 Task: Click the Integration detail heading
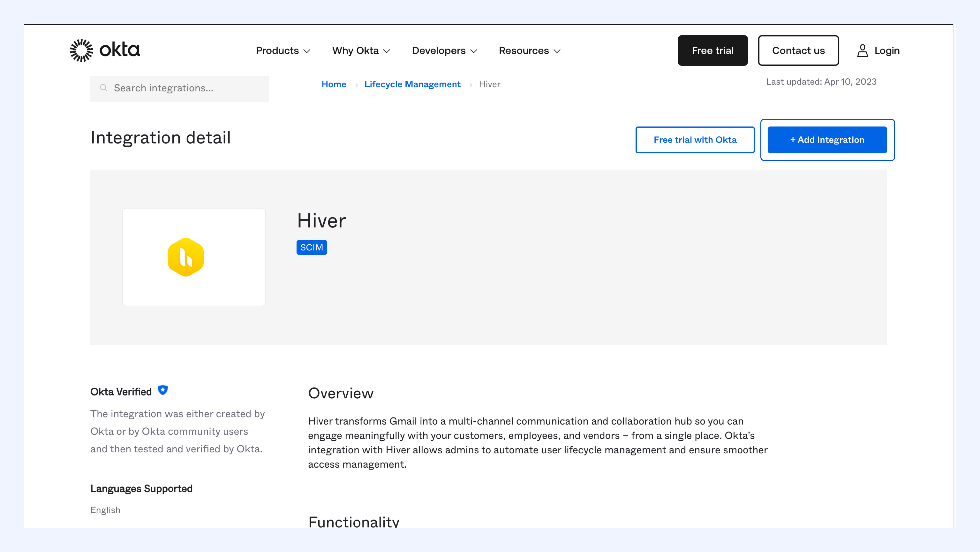click(x=161, y=137)
